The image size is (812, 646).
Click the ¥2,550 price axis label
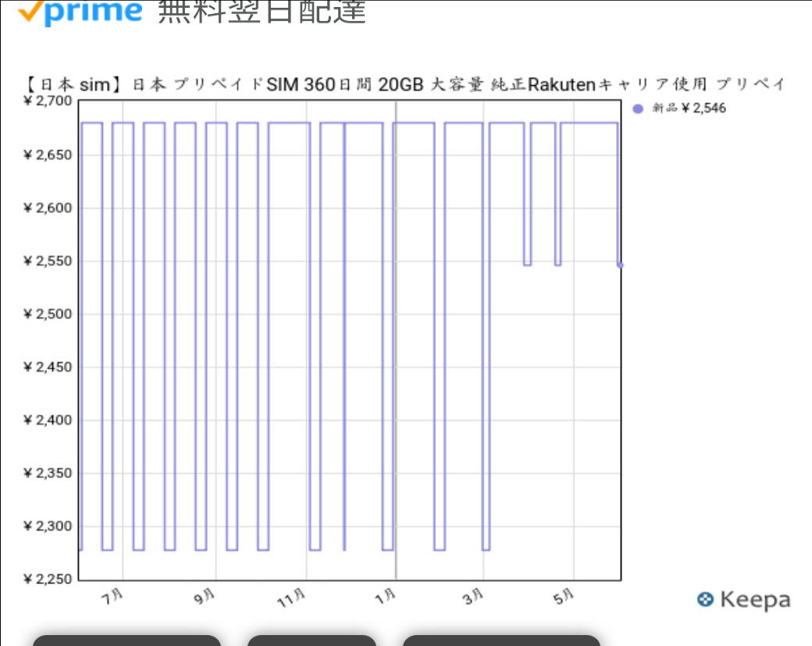click(x=48, y=260)
